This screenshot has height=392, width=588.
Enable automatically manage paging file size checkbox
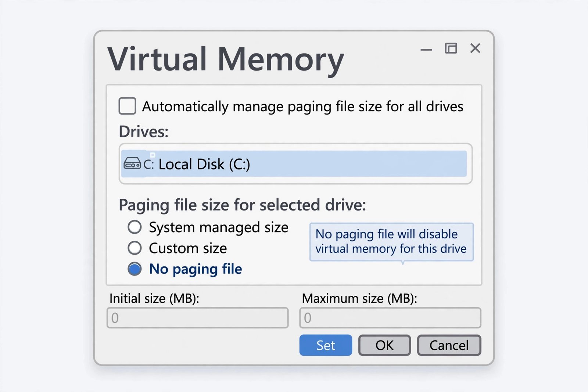[128, 106]
